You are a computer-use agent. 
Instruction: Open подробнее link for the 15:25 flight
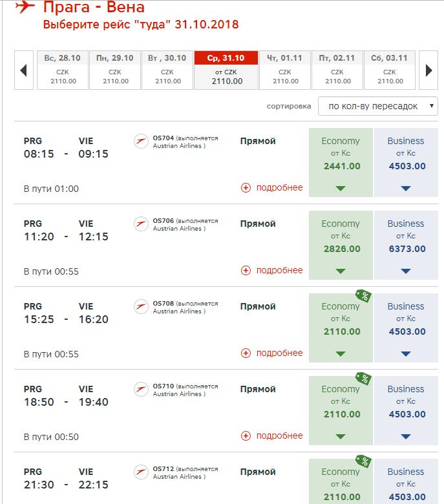[x=279, y=353]
